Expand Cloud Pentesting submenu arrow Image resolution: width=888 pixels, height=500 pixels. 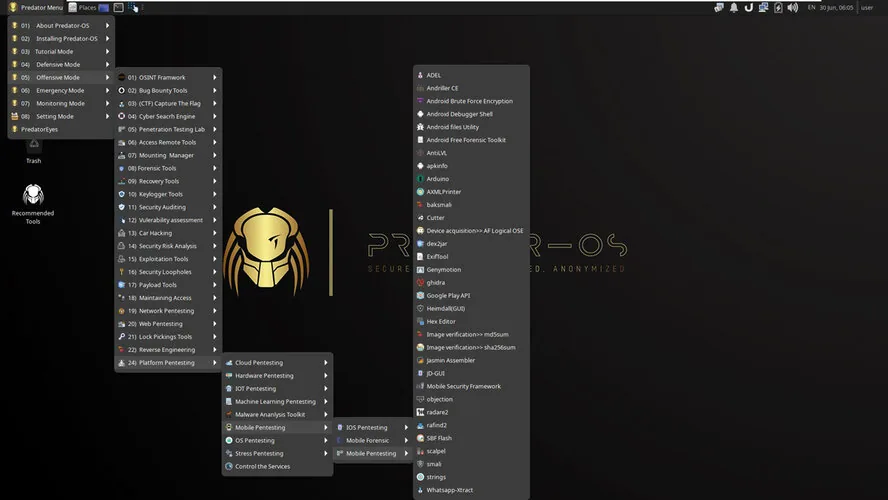[326, 362]
